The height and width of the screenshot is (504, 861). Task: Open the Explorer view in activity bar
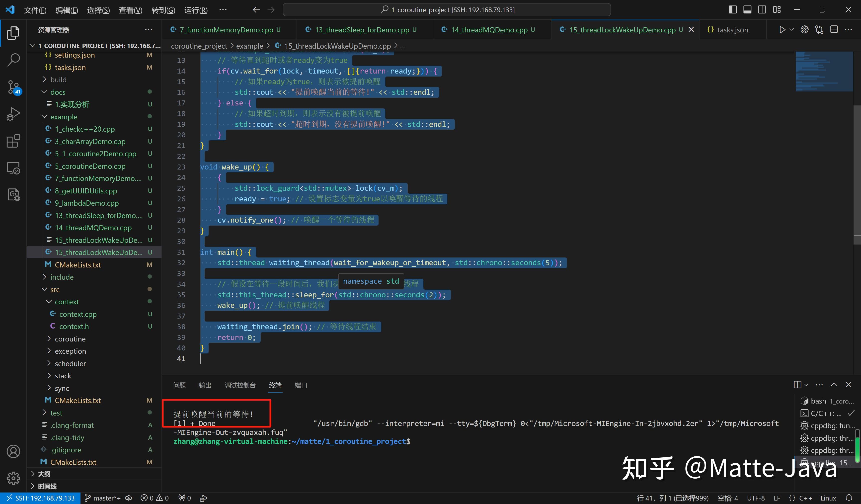[13, 33]
